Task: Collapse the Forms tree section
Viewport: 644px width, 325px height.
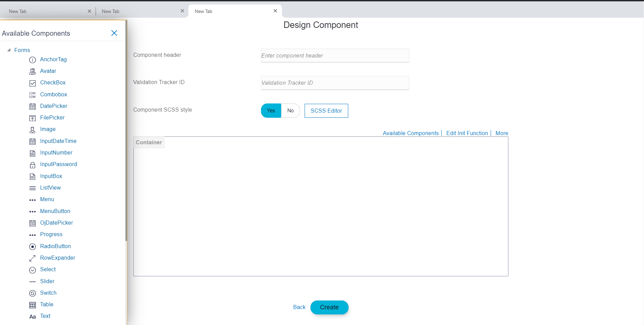Action: tap(9, 50)
